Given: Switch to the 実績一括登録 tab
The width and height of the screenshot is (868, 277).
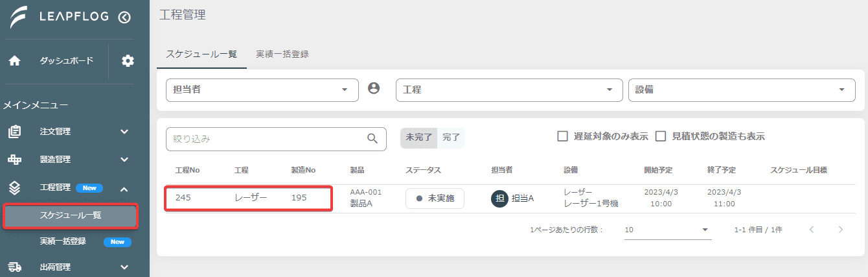Looking at the screenshot, I should pos(282,54).
